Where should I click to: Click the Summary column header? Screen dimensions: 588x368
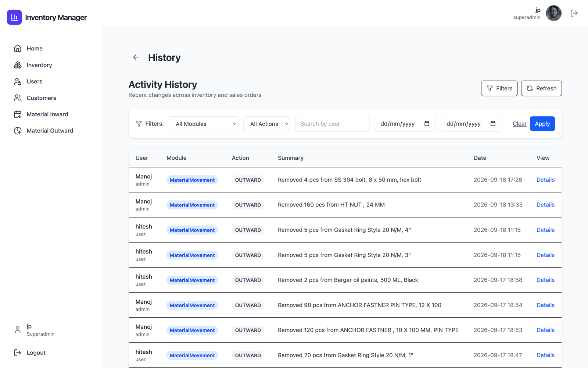(291, 158)
